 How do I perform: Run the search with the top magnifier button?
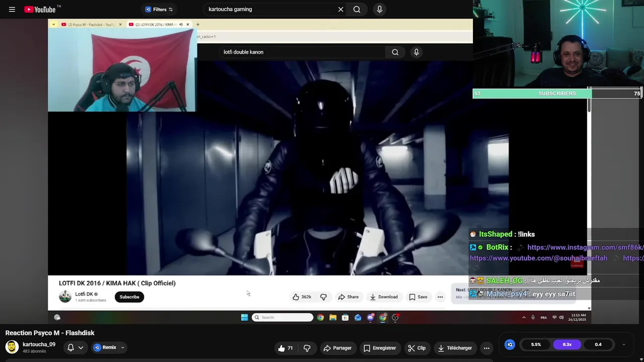click(x=357, y=9)
